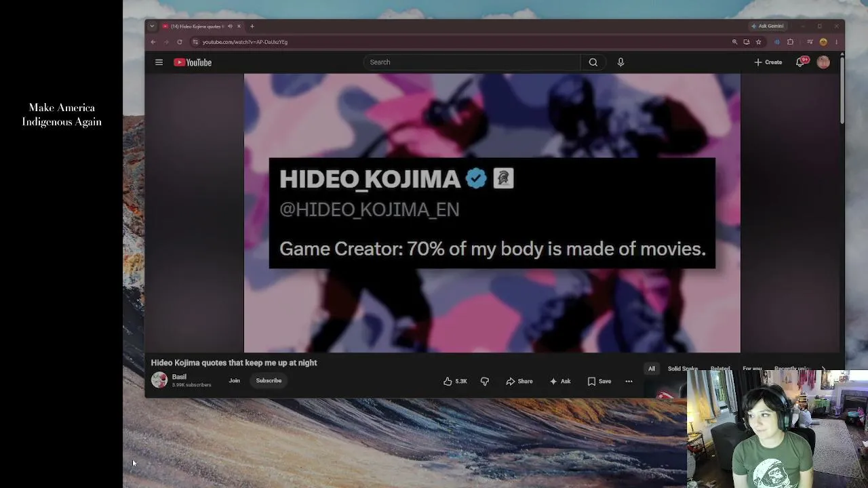Open the Chrome three-dot menu
The image size is (868, 488).
point(836,42)
